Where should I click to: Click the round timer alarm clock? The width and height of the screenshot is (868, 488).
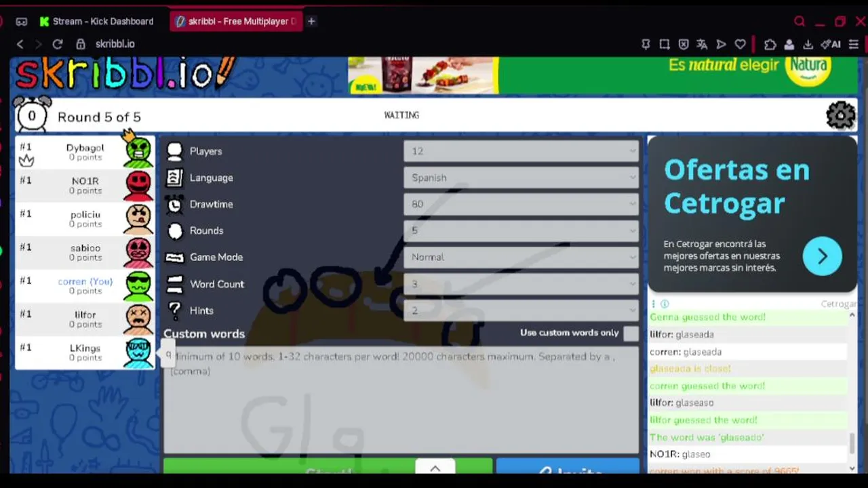(x=31, y=115)
